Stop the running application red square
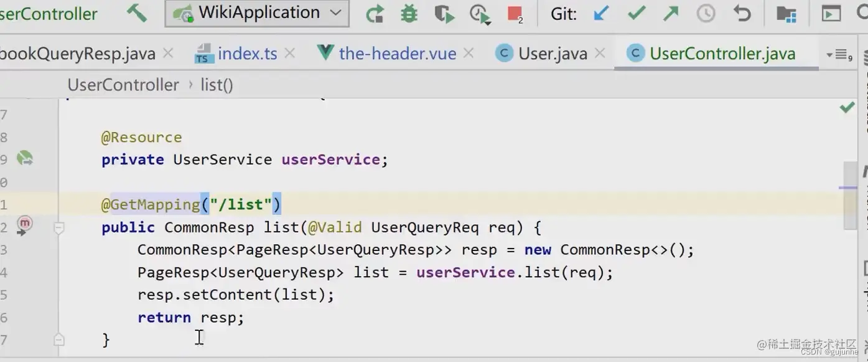Screen dimensions: 868x362 coord(515,14)
